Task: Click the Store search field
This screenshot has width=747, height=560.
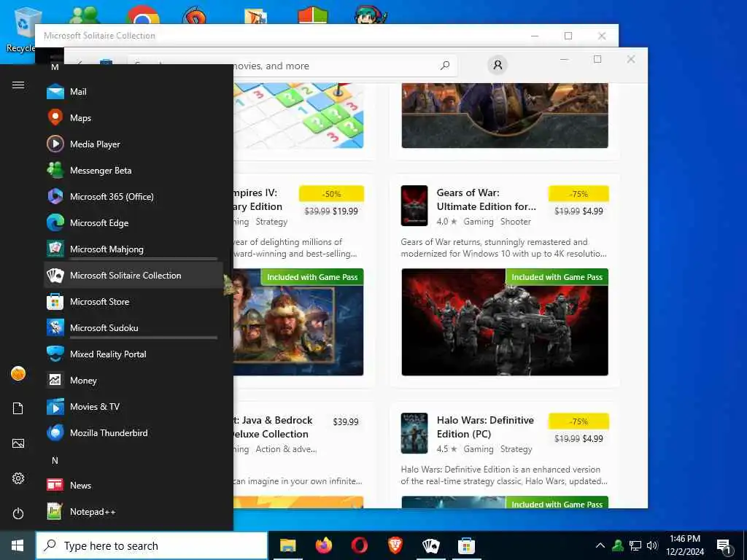Action: (293, 66)
